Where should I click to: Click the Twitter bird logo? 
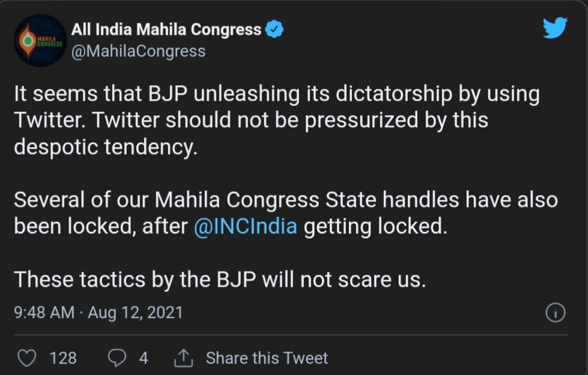click(554, 28)
